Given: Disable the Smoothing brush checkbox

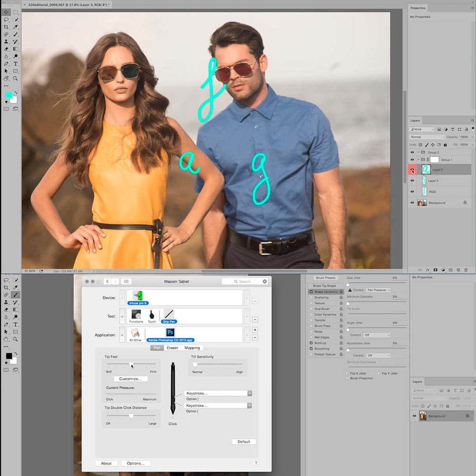Looking at the screenshot, I should point(311,348).
